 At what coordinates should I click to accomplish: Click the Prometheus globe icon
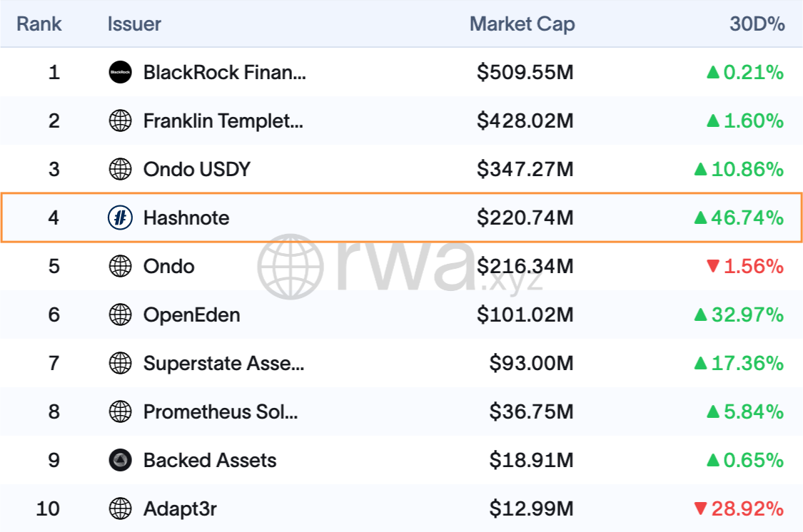[120, 411]
